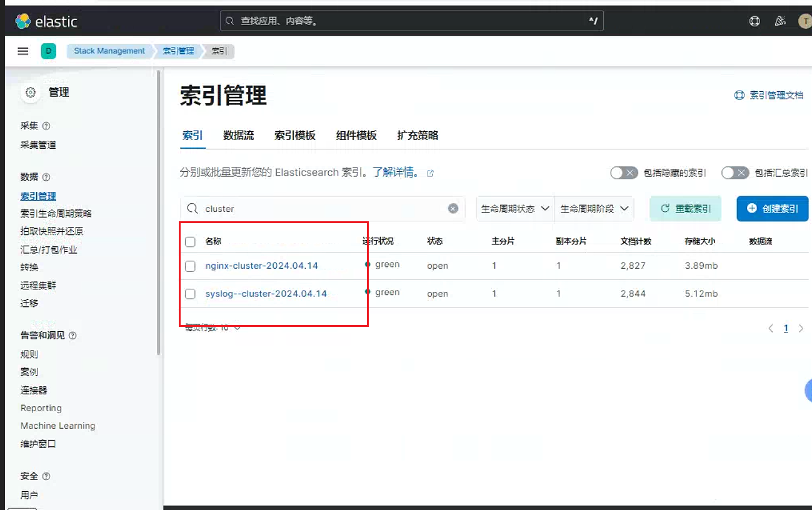Click the Elastic logo
This screenshot has height=510, width=812.
[x=46, y=21]
